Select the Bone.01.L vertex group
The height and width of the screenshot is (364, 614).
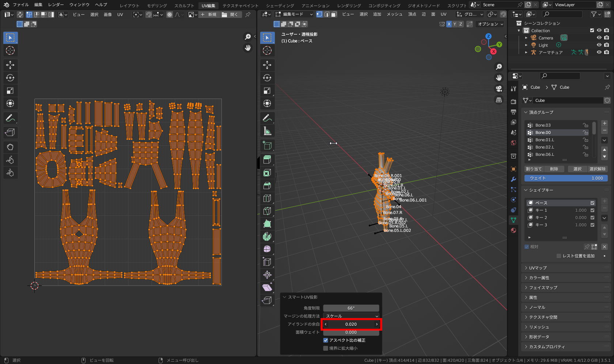pos(545,140)
